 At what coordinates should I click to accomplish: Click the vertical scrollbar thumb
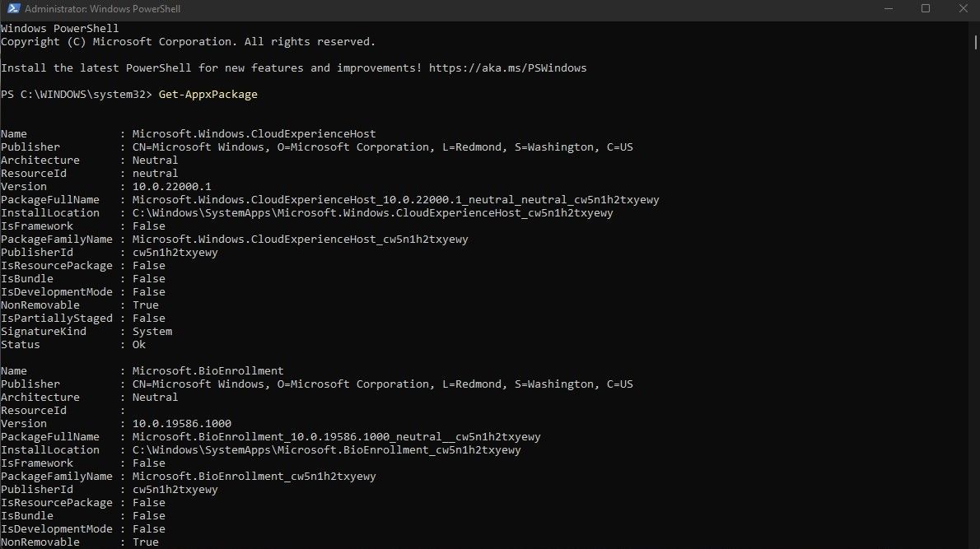[x=974, y=37]
